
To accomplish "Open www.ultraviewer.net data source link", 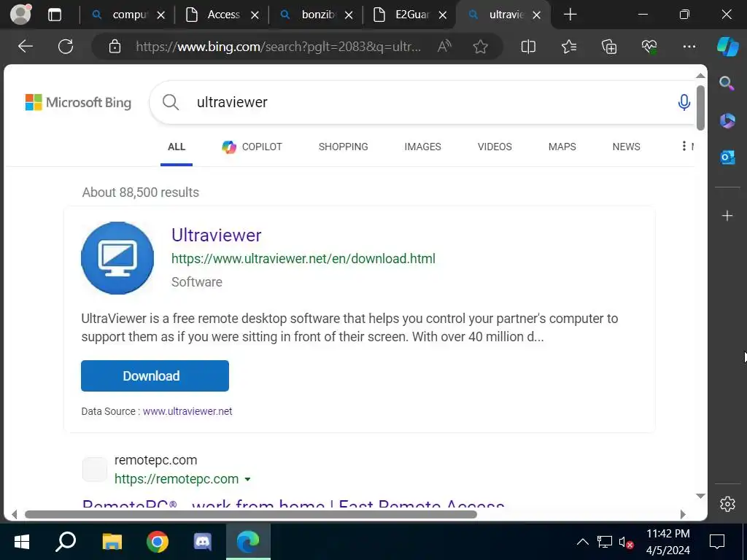I will tap(187, 411).
